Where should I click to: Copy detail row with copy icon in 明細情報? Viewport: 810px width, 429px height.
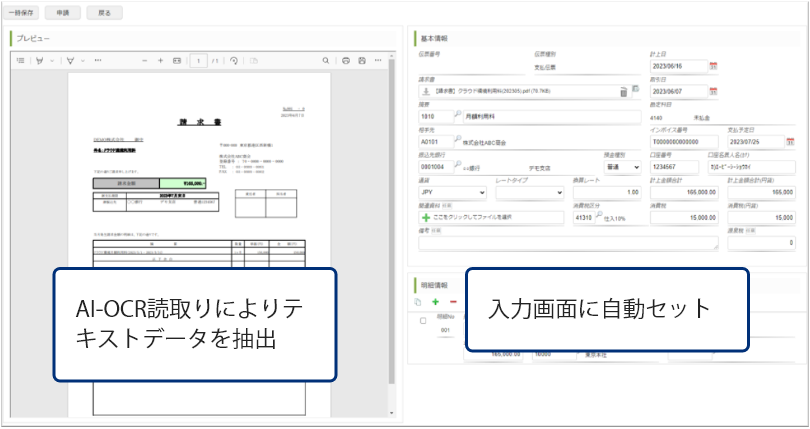coord(418,302)
